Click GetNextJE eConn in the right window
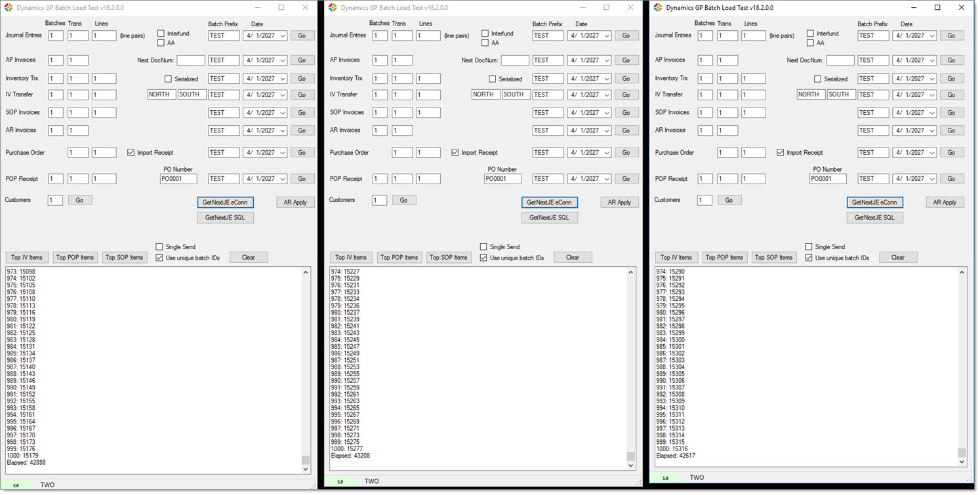 pyautogui.click(x=875, y=203)
